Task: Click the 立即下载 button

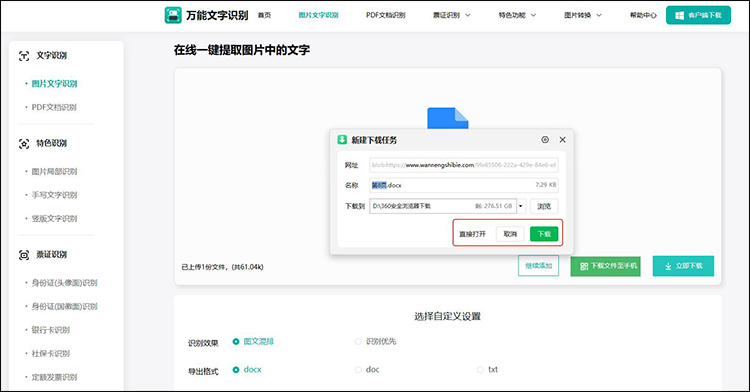Action: (683, 266)
